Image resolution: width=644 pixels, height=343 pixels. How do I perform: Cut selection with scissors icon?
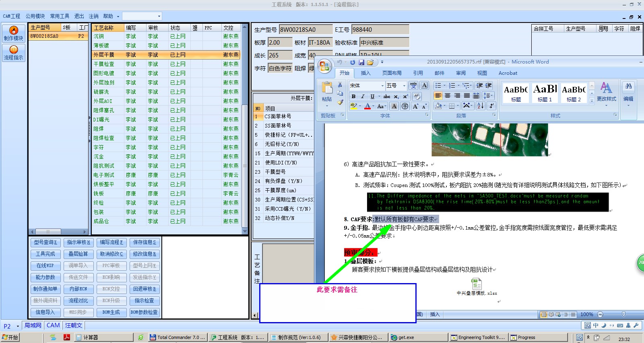pyautogui.click(x=340, y=85)
